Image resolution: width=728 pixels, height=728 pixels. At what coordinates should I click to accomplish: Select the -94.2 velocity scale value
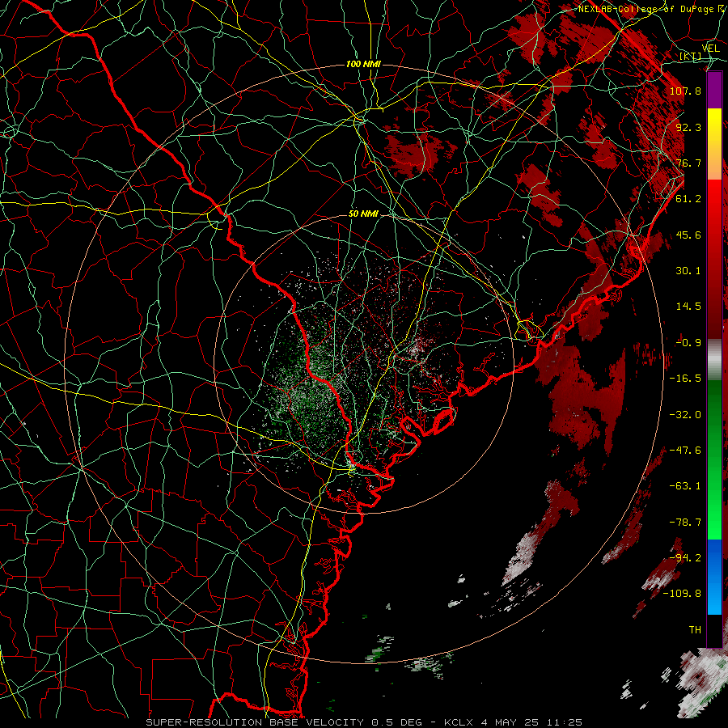[685, 558]
